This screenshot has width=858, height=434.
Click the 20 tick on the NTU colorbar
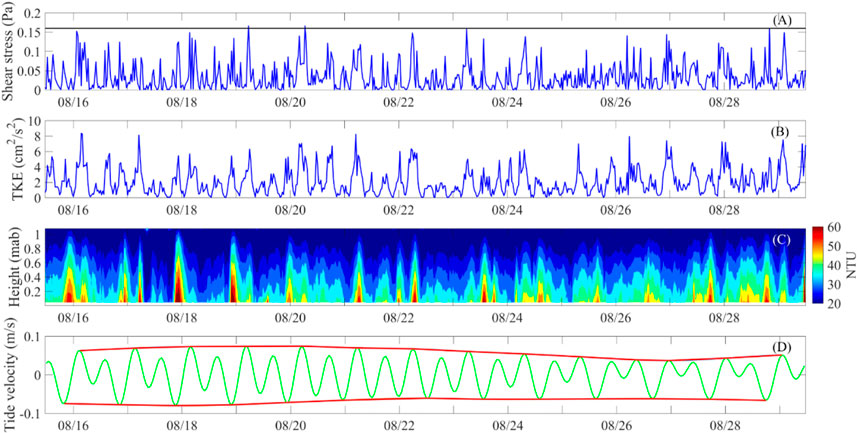pyautogui.click(x=832, y=303)
